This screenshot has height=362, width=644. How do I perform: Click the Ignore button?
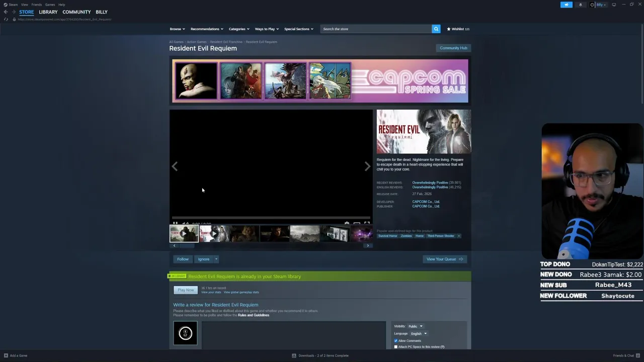(203, 259)
